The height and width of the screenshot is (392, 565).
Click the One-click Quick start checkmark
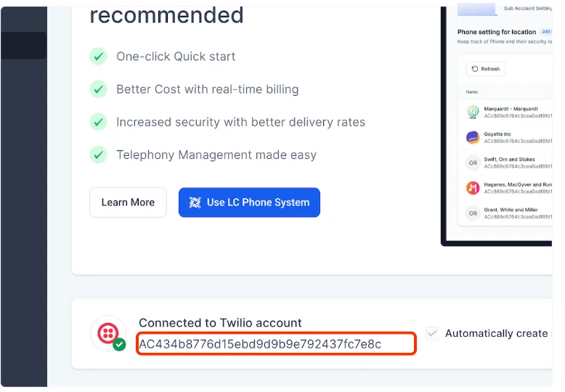[x=98, y=57]
